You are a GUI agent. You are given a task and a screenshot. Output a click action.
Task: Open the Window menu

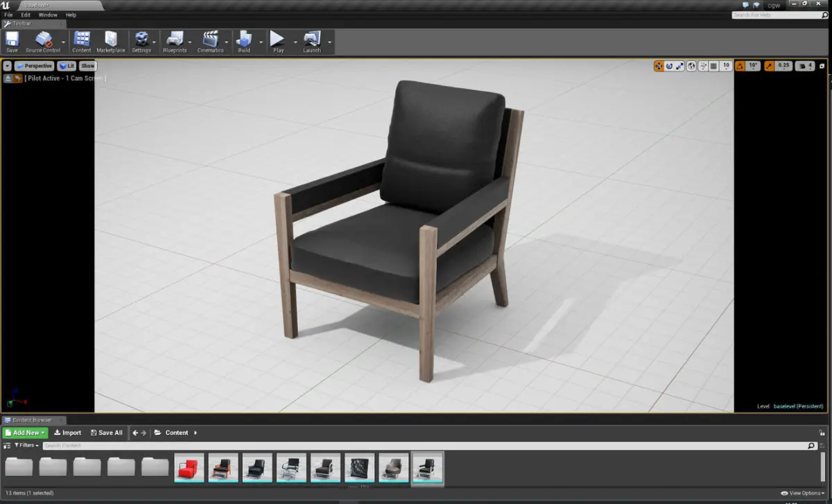[48, 15]
